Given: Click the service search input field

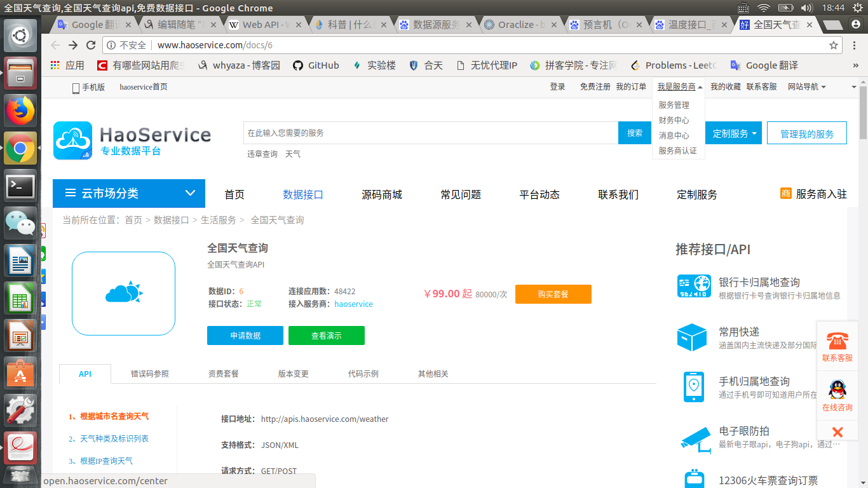Looking at the screenshot, I should (x=430, y=133).
